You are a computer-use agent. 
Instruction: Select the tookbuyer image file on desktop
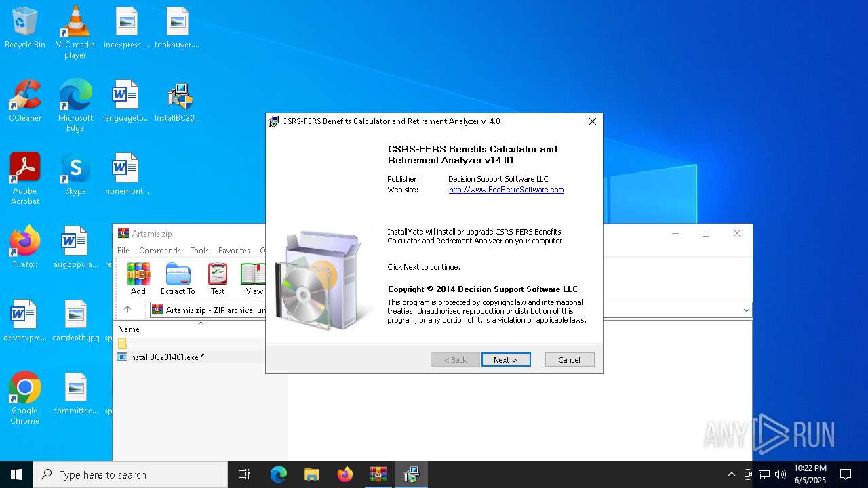177,28
